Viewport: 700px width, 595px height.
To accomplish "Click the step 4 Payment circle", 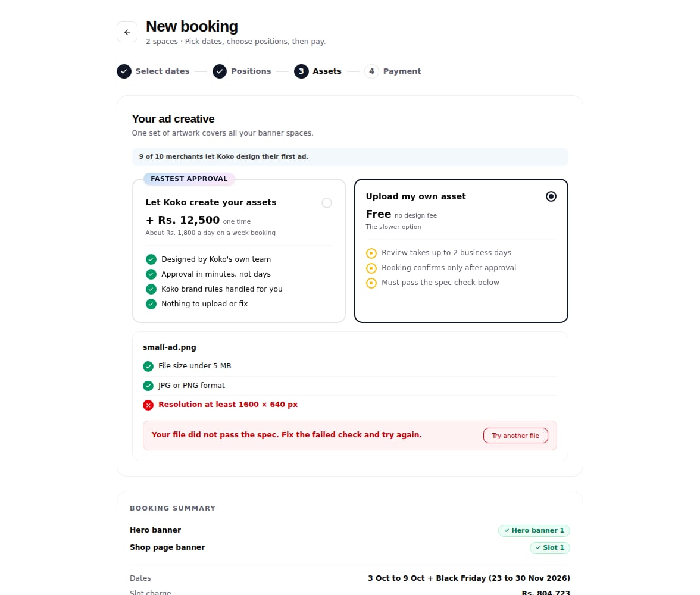I will [x=371, y=71].
